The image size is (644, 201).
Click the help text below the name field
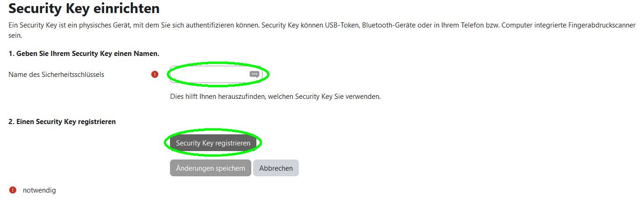[275, 97]
